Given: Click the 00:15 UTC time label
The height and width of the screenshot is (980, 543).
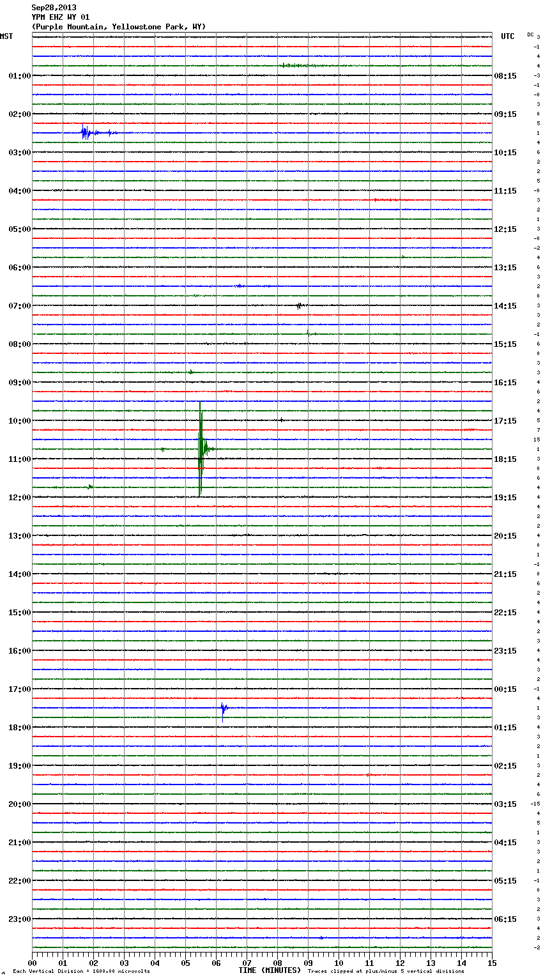Looking at the screenshot, I should click(505, 689).
